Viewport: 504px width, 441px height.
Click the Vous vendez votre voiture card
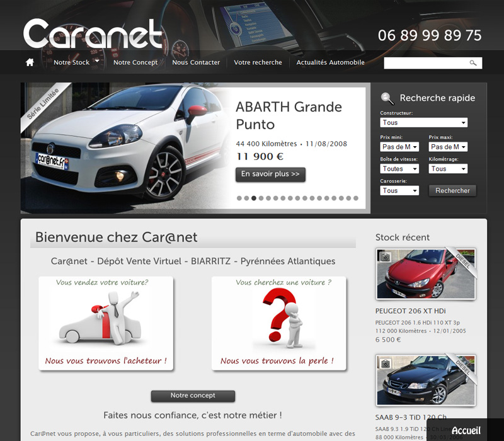click(x=106, y=323)
